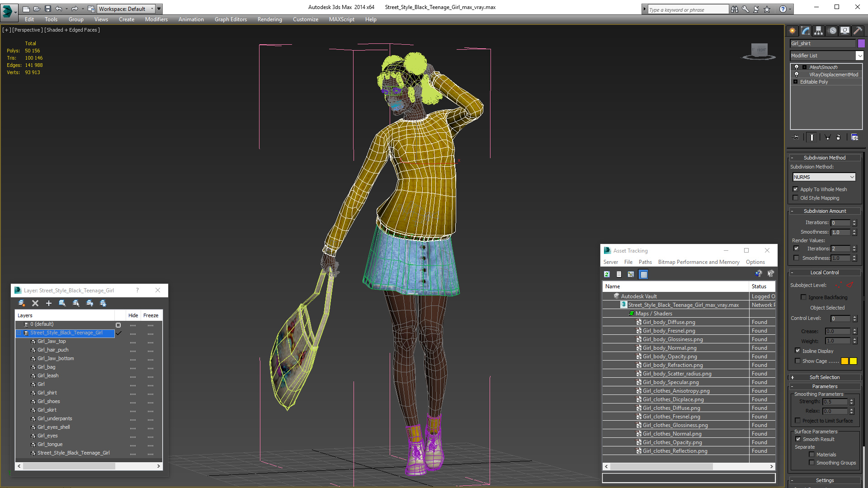The height and width of the screenshot is (488, 868).
Task: Click the Undo arrow in quick access toolbar
Action: tap(58, 9)
